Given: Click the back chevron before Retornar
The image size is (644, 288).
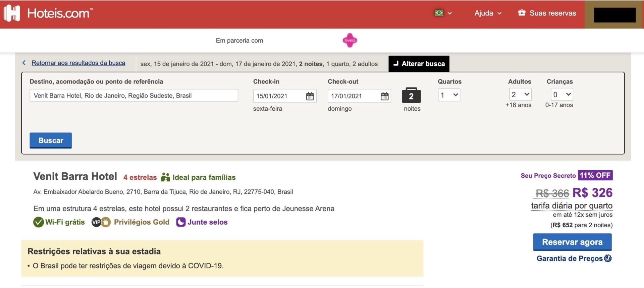Looking at the screenshot, I should (x=24, y=63).
